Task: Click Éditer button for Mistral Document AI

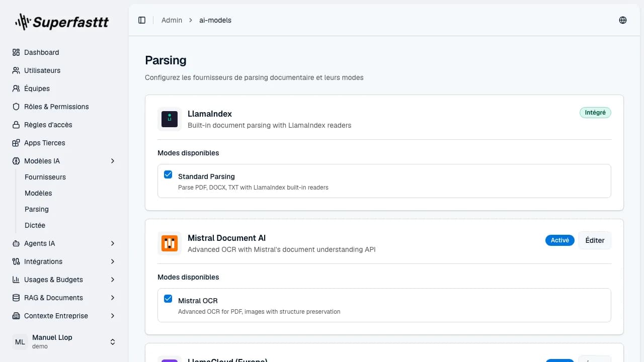Action: 595,240
